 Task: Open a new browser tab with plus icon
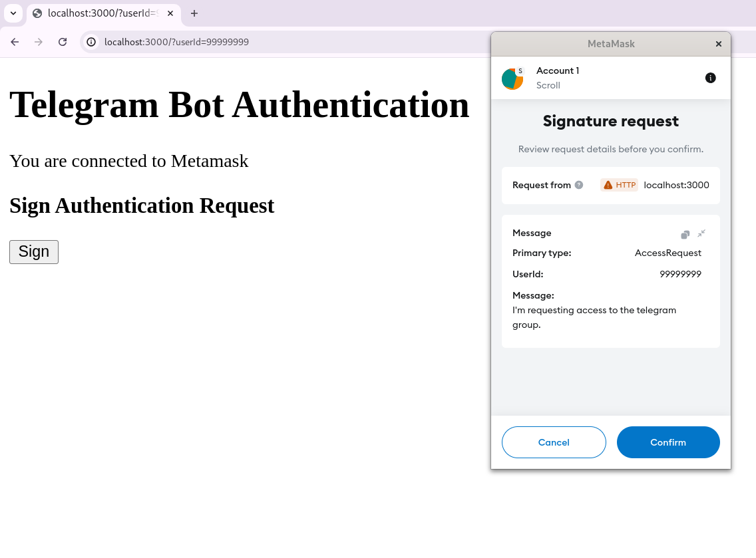coord(194,13)
